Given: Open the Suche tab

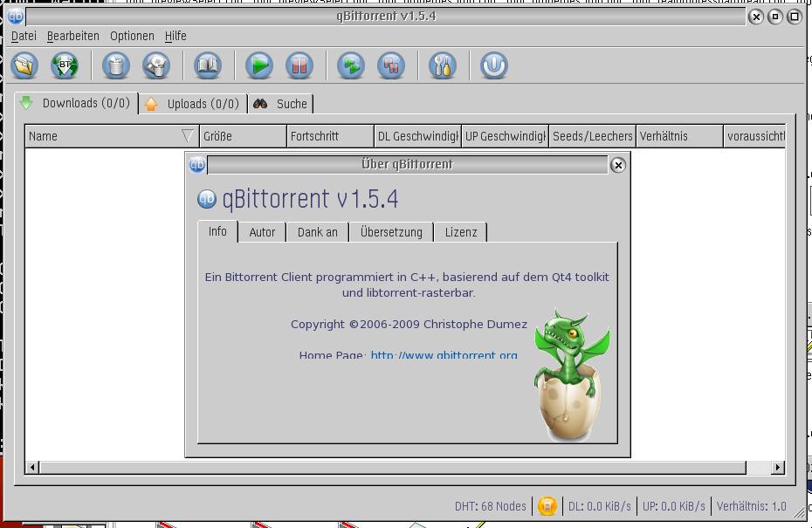Looking at the screenshot, I should pyautogui.click(x=281, y=104).
